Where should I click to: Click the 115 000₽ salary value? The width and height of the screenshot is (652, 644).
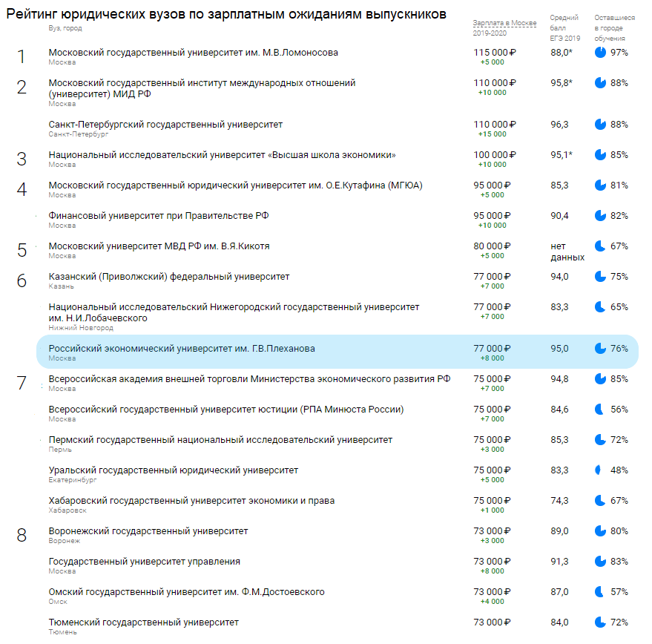pyautogui.click(x=495, y=53)
